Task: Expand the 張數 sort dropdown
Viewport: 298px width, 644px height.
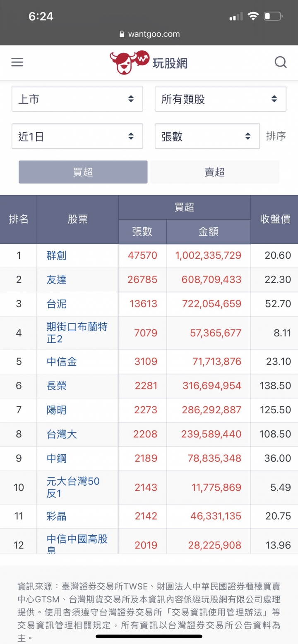Action: coord(207,136)
